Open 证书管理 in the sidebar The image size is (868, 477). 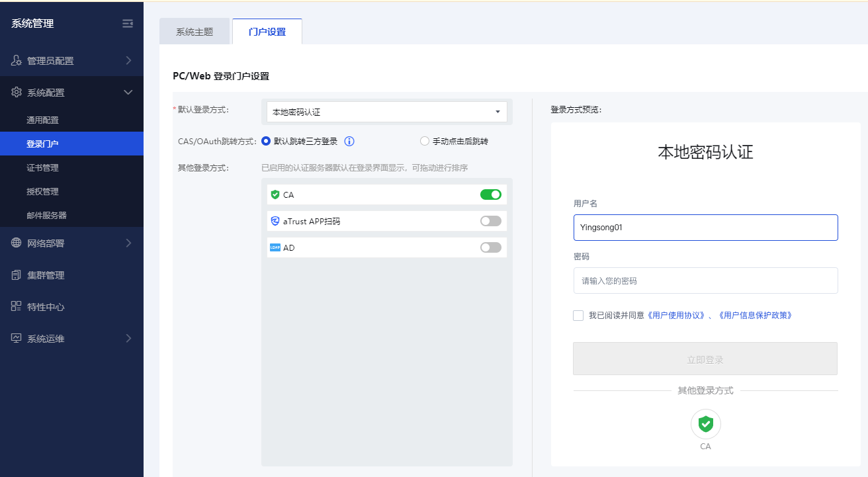[x=42, y=168]
